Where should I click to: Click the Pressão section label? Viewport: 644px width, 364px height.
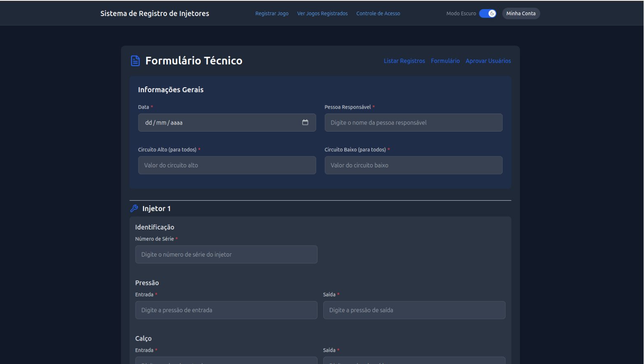147,283
